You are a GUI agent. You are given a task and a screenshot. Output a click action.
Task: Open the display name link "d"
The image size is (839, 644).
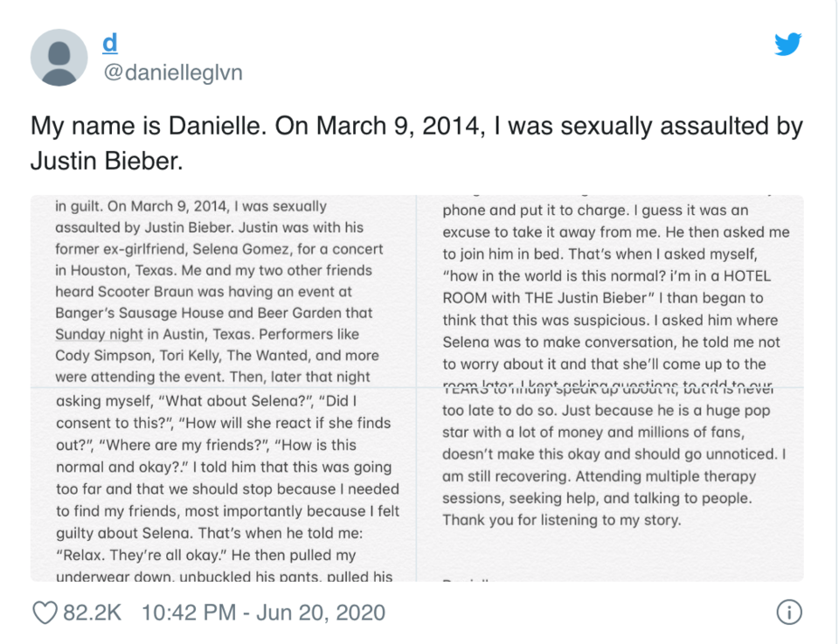coord(110,43)
